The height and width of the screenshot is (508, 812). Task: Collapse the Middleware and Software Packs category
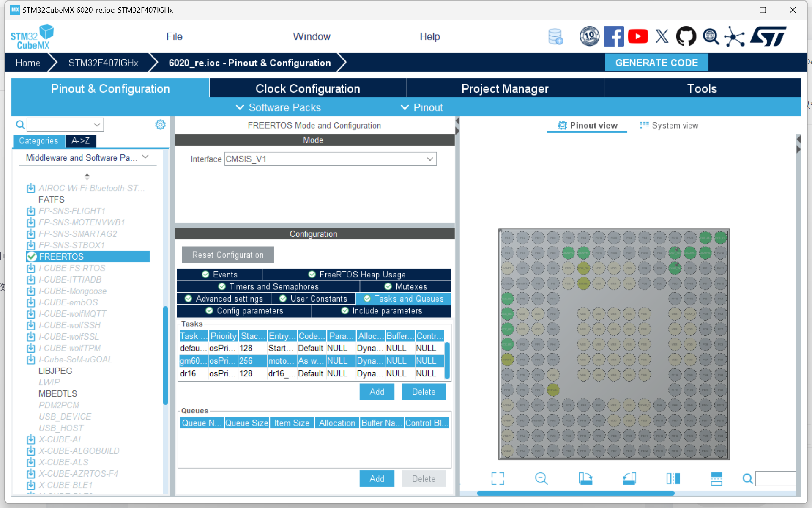coord(145,157)
